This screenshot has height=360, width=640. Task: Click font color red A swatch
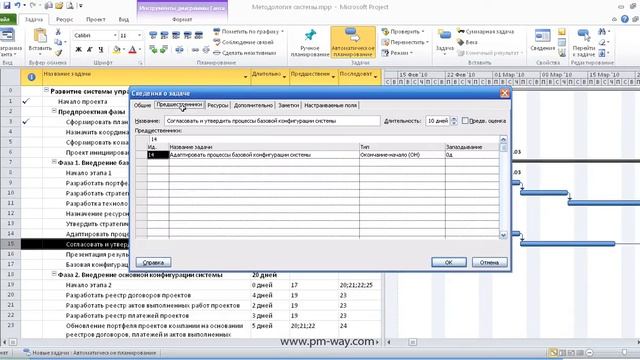132,50
